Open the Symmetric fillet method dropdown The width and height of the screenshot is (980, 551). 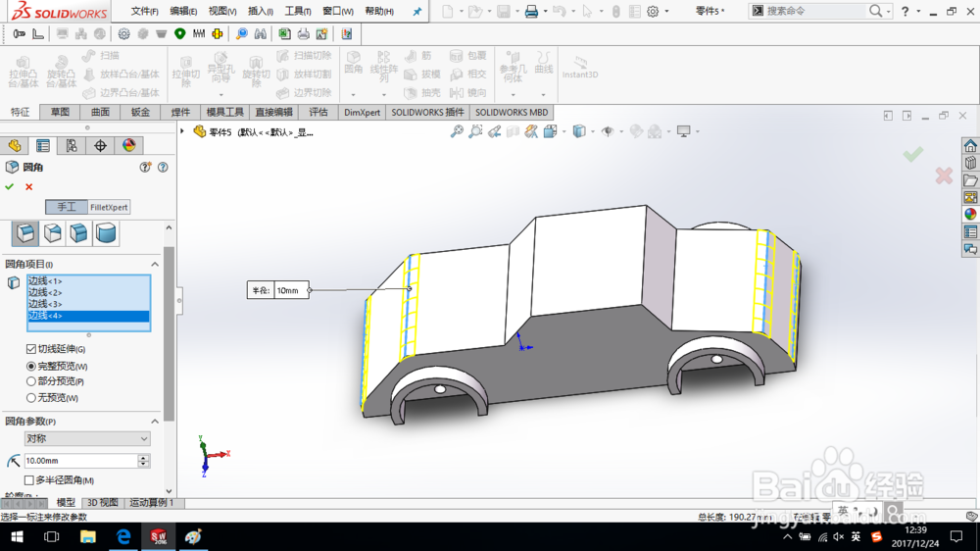pos(87,439)
